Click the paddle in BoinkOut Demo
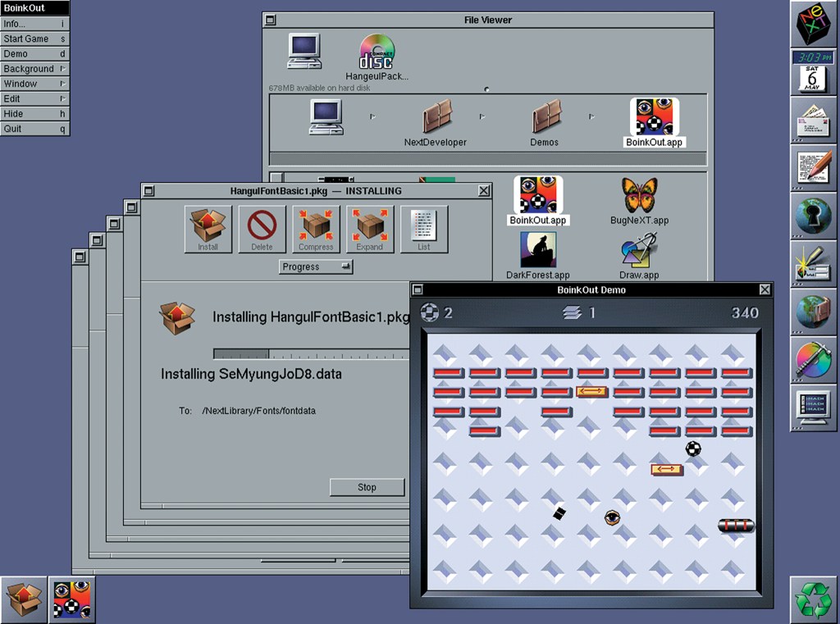Viewport: 840px width, 624px height. pyautogui.click(x=736, y=526)
